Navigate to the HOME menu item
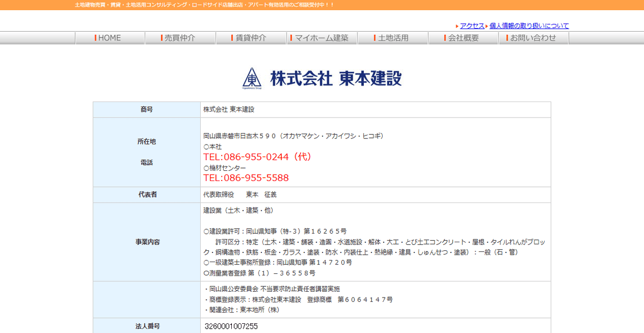Screen dimensions: 644x333 109,38
